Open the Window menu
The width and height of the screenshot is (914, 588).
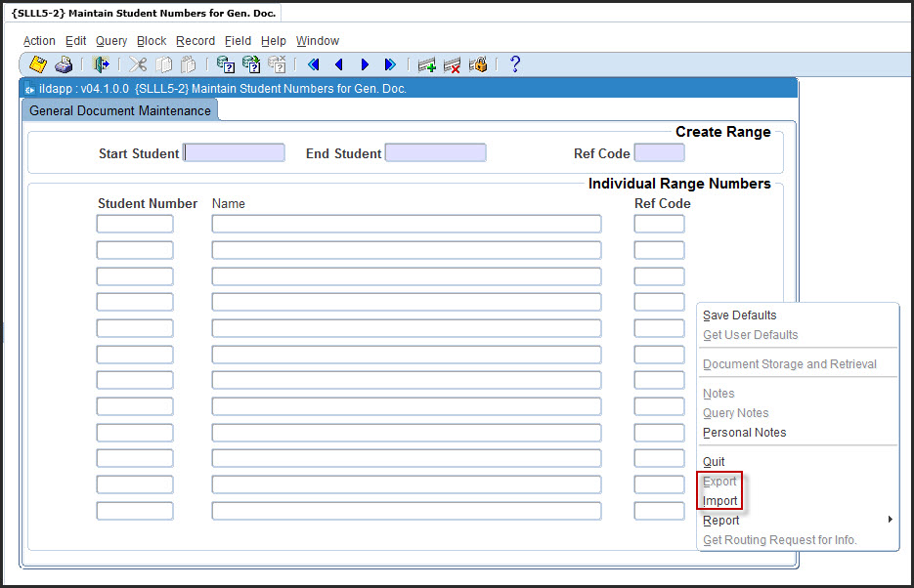click(318, 41)
